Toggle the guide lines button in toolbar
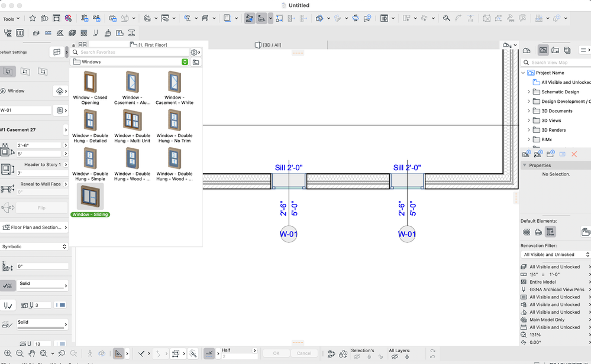 pos(250,18)
